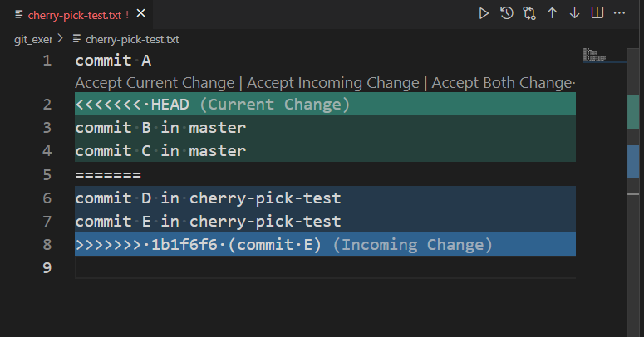The image size is (644, 337).
Task: Click blue incoming-change marker in overview ruler
Action: coord(633,162)
